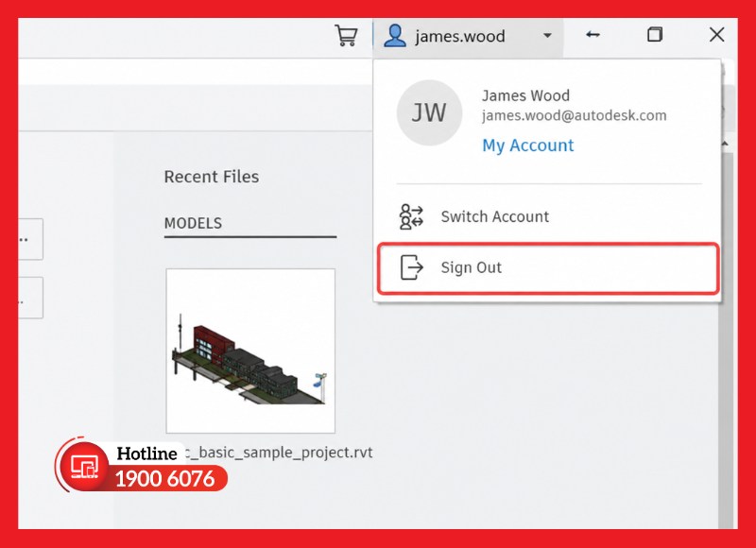Open the shopping cart icon
Viewport: 756px width, 548px height.
click(346, 36)
